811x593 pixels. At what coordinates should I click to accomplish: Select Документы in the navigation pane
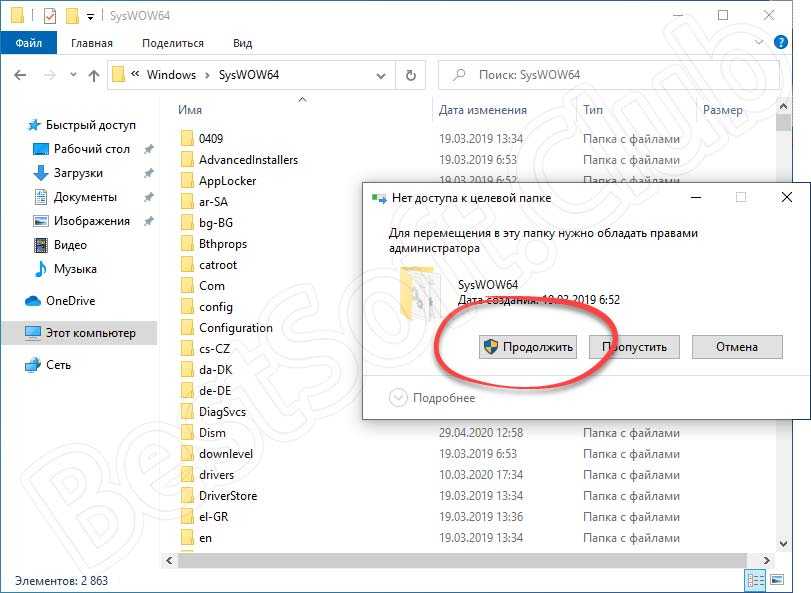(x=75, y=197)
